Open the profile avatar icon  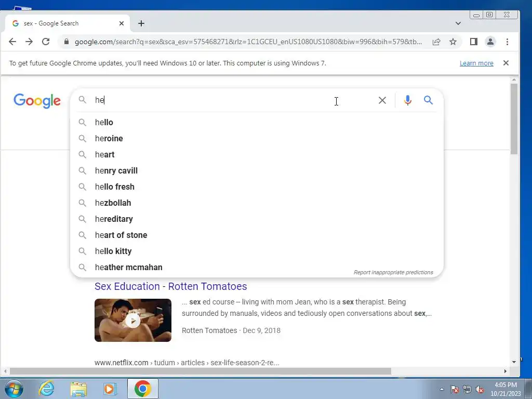pos(490,42)
